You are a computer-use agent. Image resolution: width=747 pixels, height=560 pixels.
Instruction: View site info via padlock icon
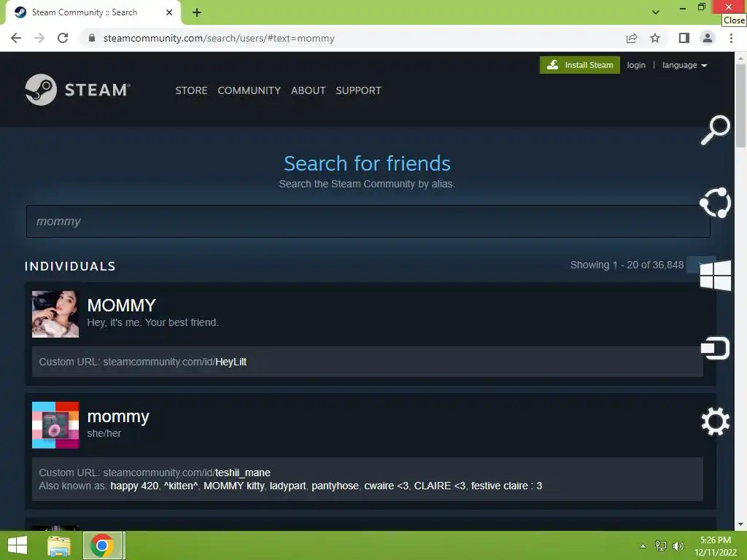pyautogui.click(x=92, y=38)
